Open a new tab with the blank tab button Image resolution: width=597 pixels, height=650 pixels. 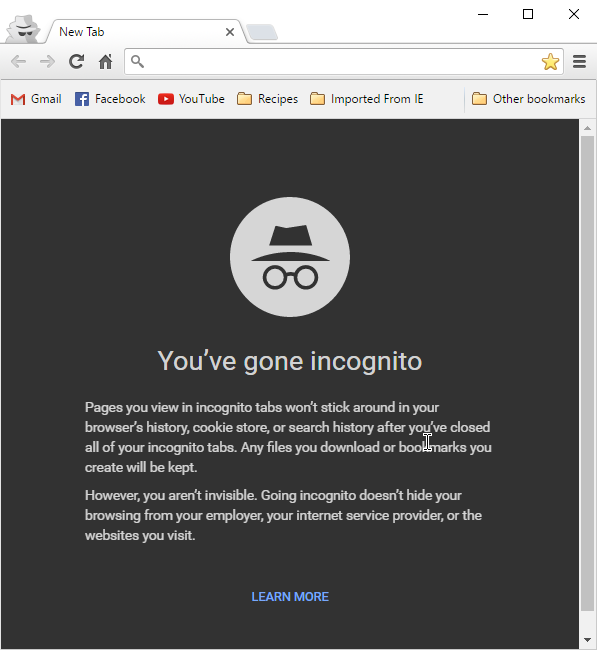pyautogui.click(x=262, y=32)
